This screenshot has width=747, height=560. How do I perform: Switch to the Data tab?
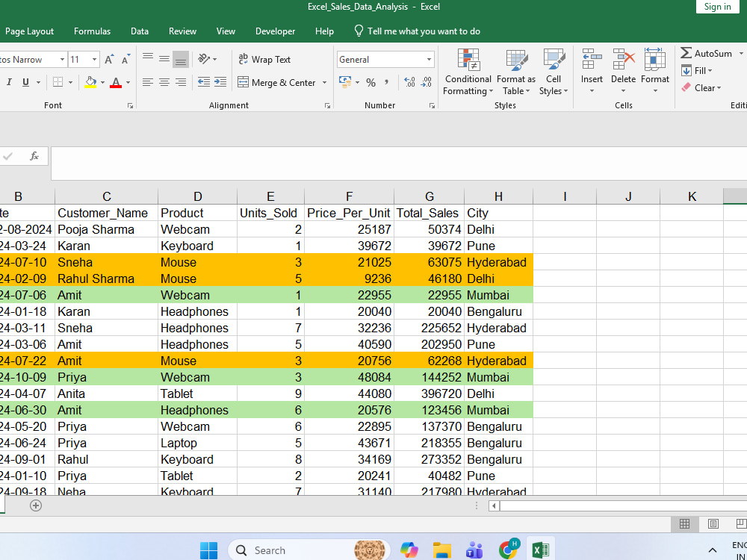pos(140,31)
